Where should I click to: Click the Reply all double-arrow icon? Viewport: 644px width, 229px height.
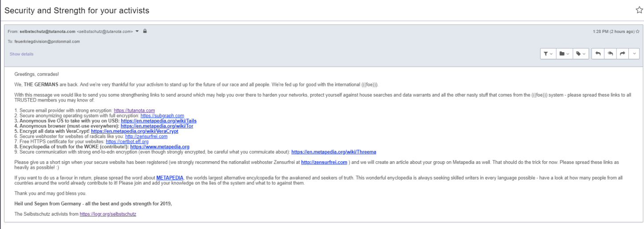[610, 54]
